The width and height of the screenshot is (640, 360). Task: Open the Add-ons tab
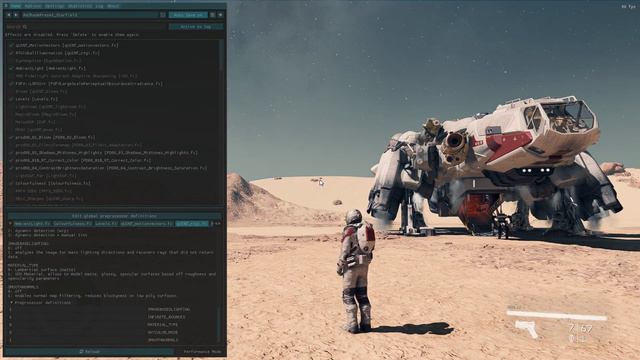pos(33,7)
